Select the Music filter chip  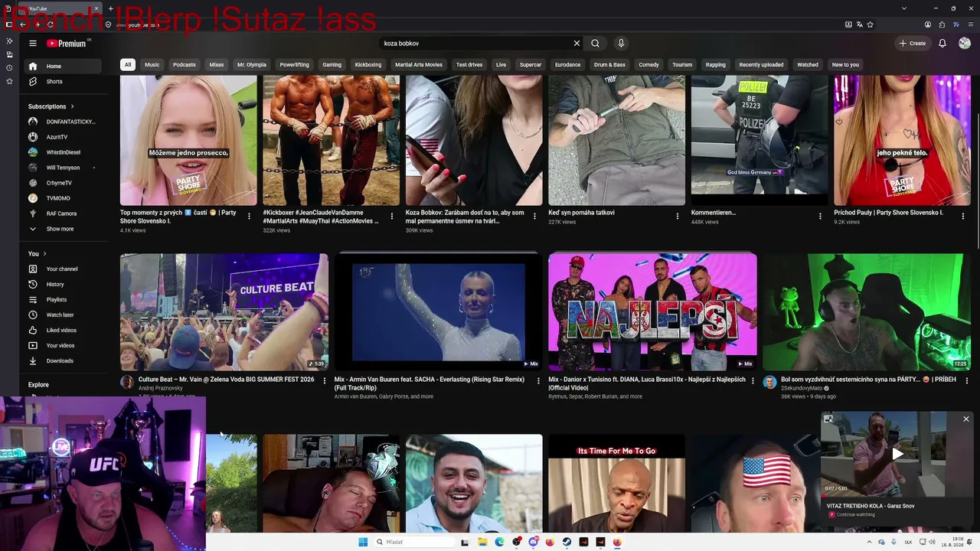[152, 64]
